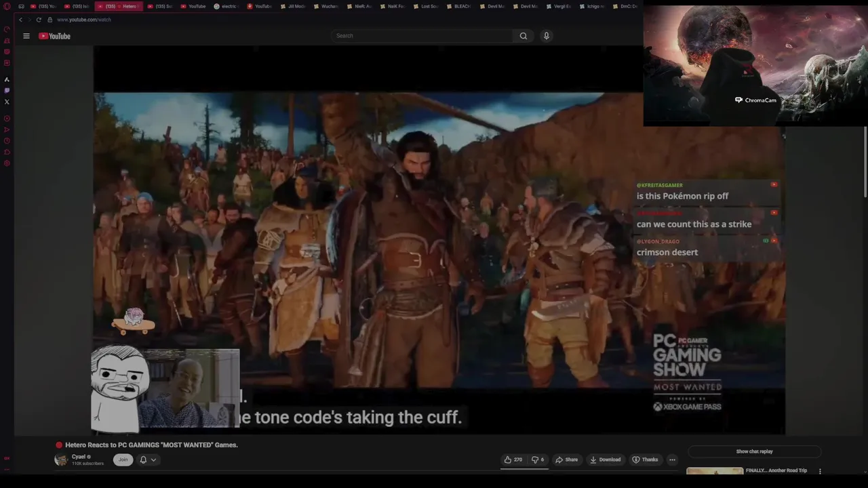Image resolution: width=868 pixels, height=488 pixels.
Task: Switch to the 'Ichigo' browser tab
Action: 592,7
